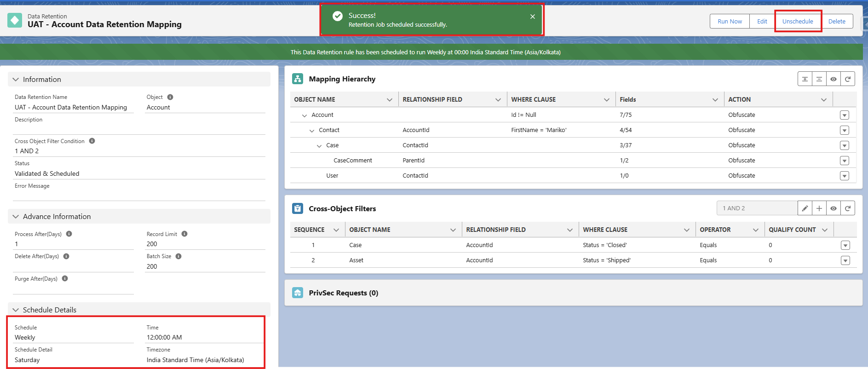Dismiss the Success notification toast

[x=532, y=17]
